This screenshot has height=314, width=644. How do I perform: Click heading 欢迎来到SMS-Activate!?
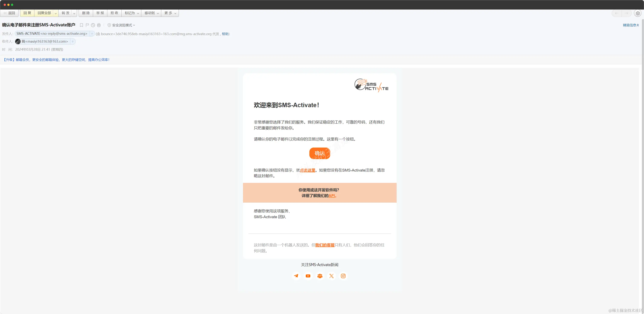tap(286, 105)
